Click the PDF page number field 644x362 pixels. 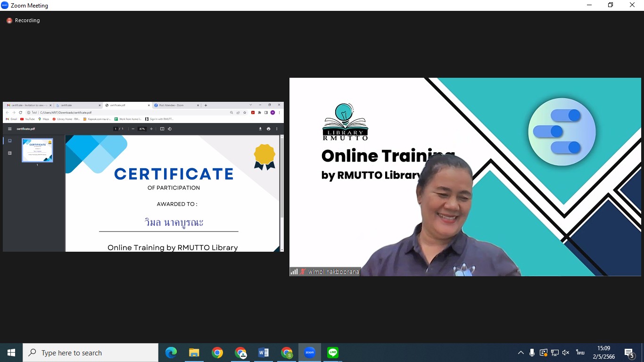click(116, 129)
